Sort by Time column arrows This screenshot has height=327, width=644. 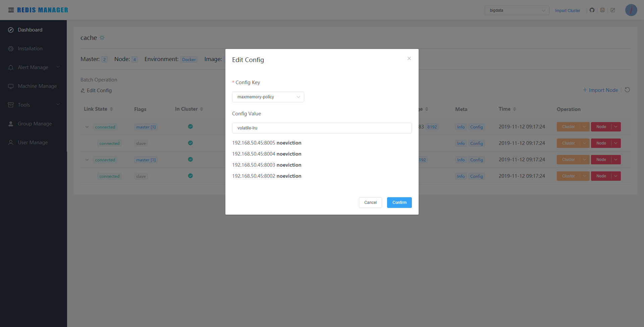pos(515,109)
